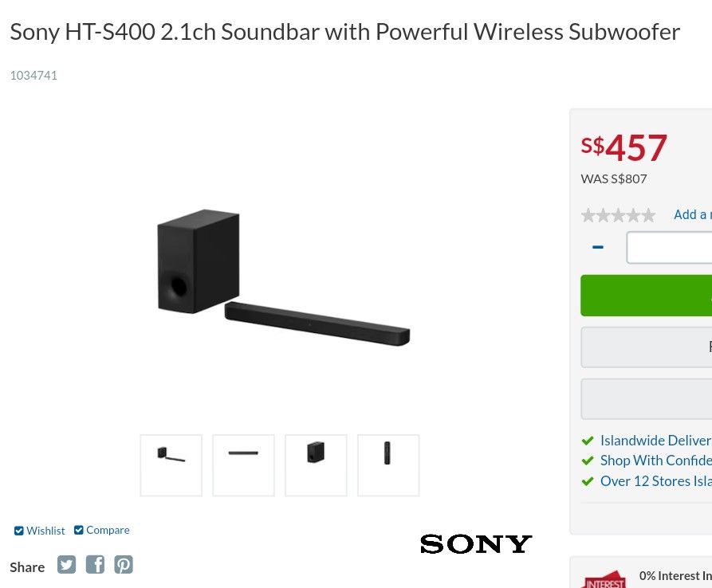Image resolution: width=712 pixels, height=588 pixels.
Task: Open the Add a review link
Action: (x=693, y=214)
